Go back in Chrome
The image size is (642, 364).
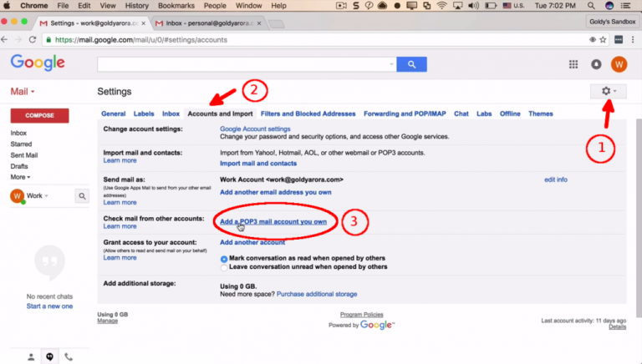click(4, 40)
